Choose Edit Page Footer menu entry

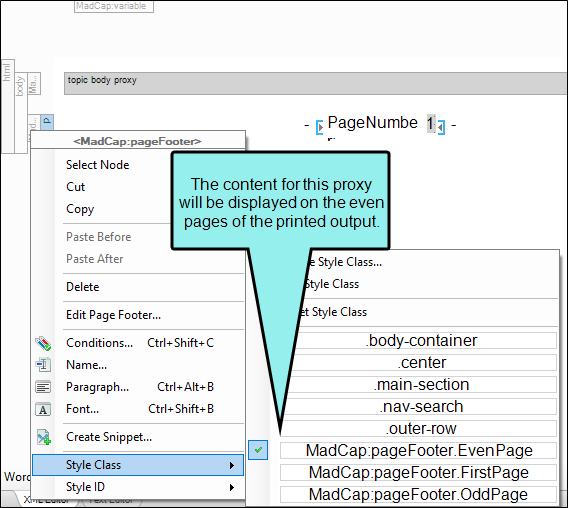[113, 315]
